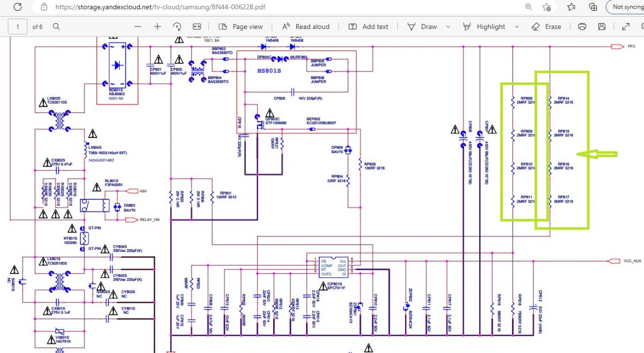Click the page number input field

[18, 26]
